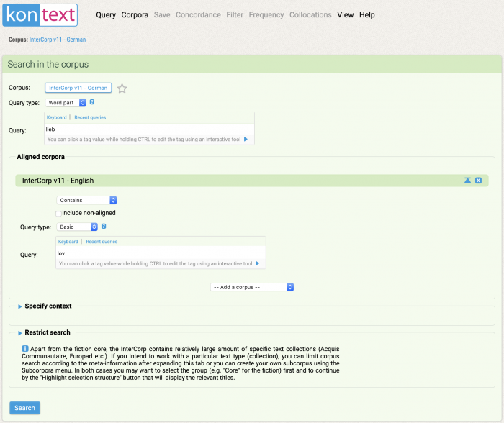Viewport: 504px width, 423px height.
Task: Open help icon beside Word part query type
Action: (92, 102)
